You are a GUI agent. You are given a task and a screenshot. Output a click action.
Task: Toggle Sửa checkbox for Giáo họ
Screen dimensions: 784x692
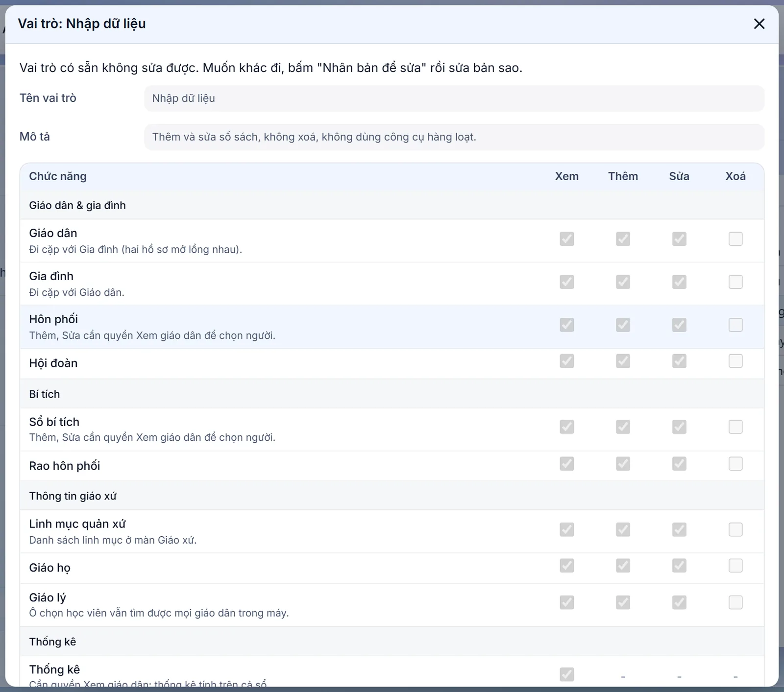tap(679, 566)
